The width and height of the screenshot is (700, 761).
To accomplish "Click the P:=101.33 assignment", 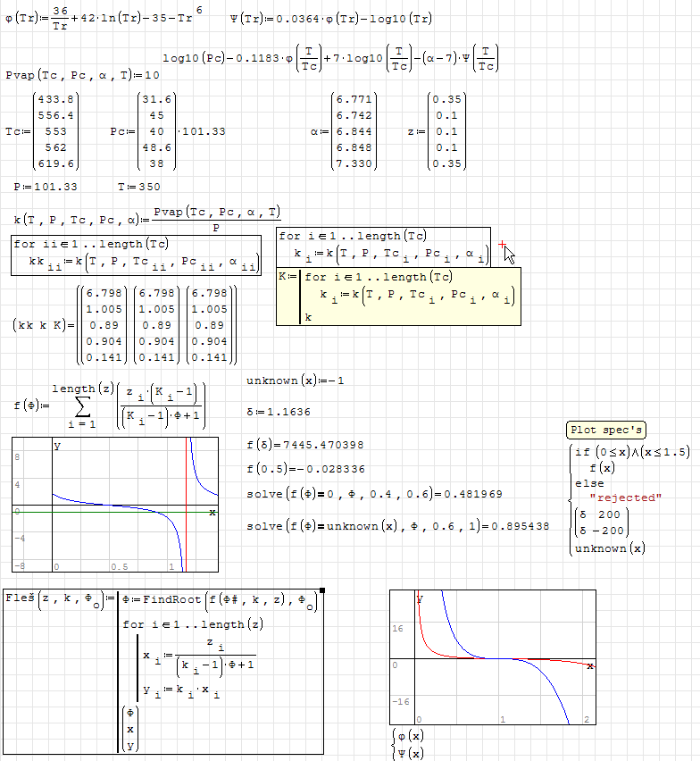I will tap(46, 187).
